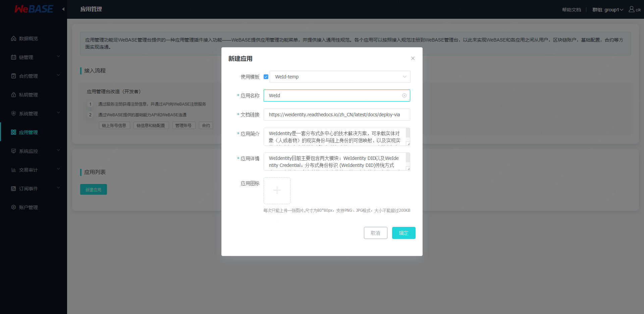The width and height of the screenshot is (644, 314).
Task: Click the 新建应用 button in 应用列表
Action: [x=94, y=189]
